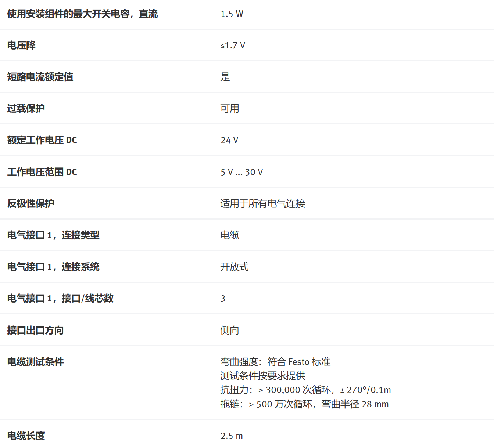This screenshot has width=494, height=448.
Task: Click the 电压降 row label
Action: point(21,46)
